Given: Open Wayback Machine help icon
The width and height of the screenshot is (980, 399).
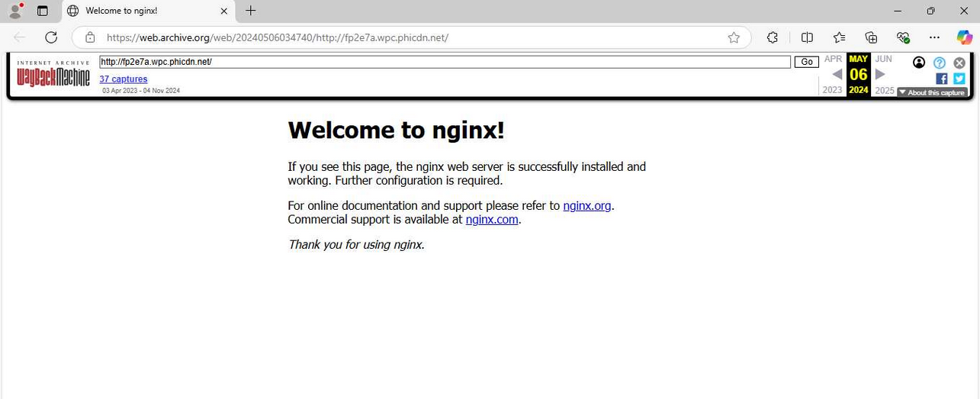Looking at the screenshot, I should (x=940, y=63).
